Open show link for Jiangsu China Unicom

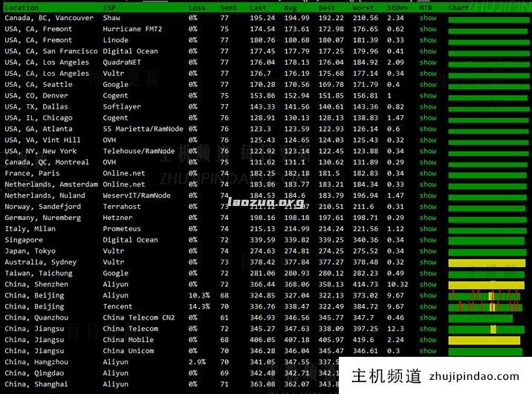[427, 351]
